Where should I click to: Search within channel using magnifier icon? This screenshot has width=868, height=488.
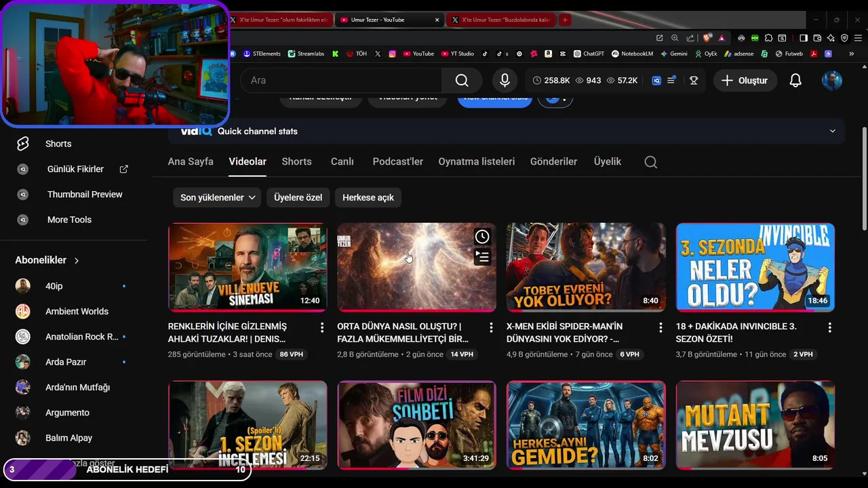(650, 162)
